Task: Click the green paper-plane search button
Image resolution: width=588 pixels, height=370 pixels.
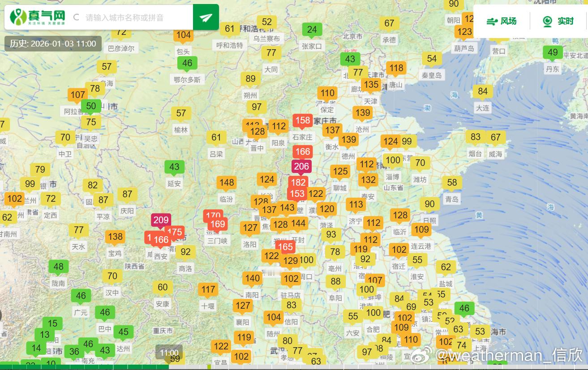Action: pos(206,17)
